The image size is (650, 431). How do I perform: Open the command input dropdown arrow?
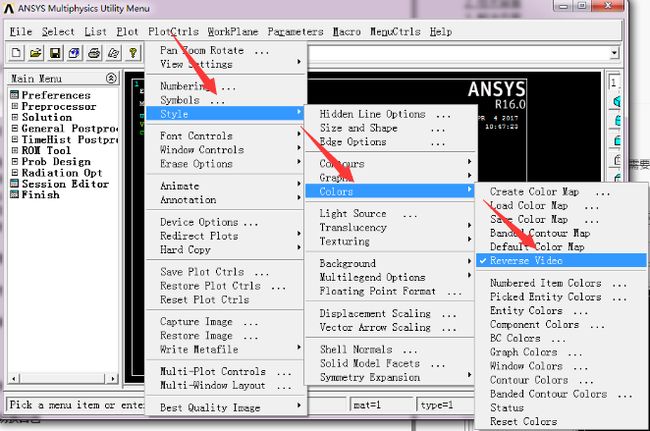614,53
